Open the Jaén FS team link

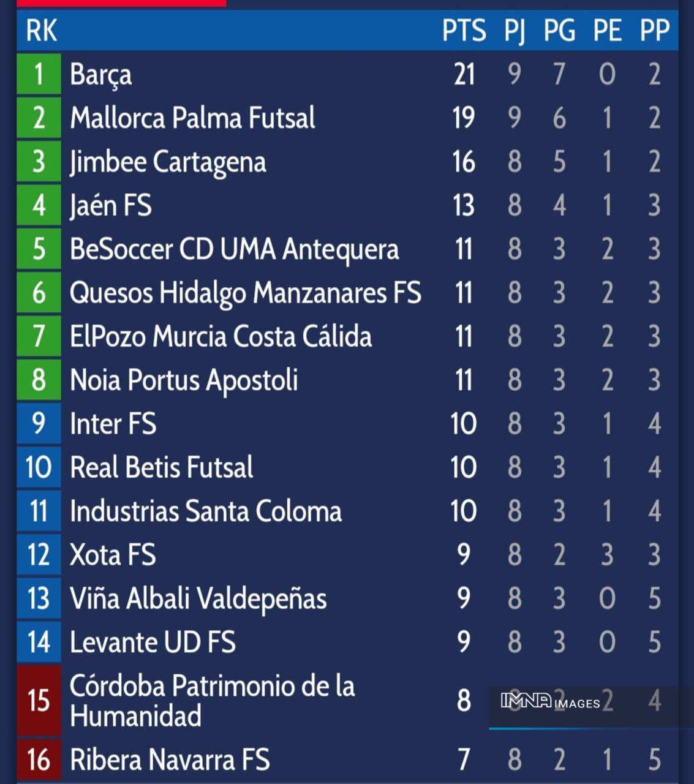110,206
